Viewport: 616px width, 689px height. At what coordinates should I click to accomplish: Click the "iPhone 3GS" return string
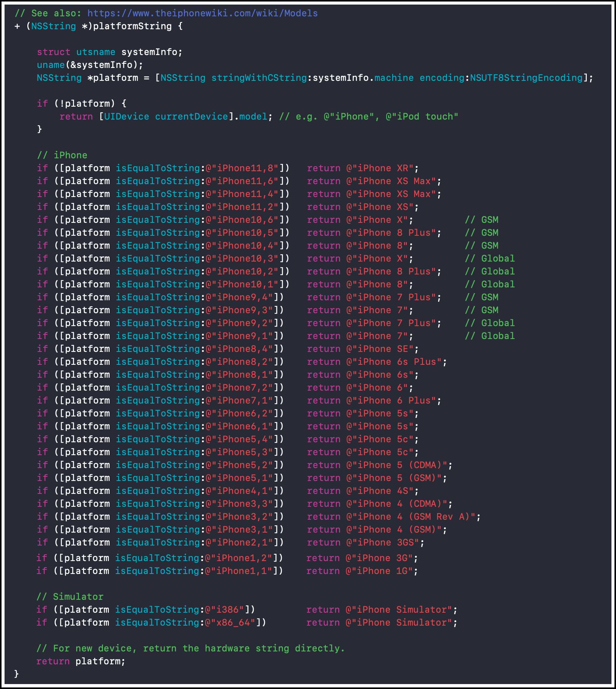(383, 542)
